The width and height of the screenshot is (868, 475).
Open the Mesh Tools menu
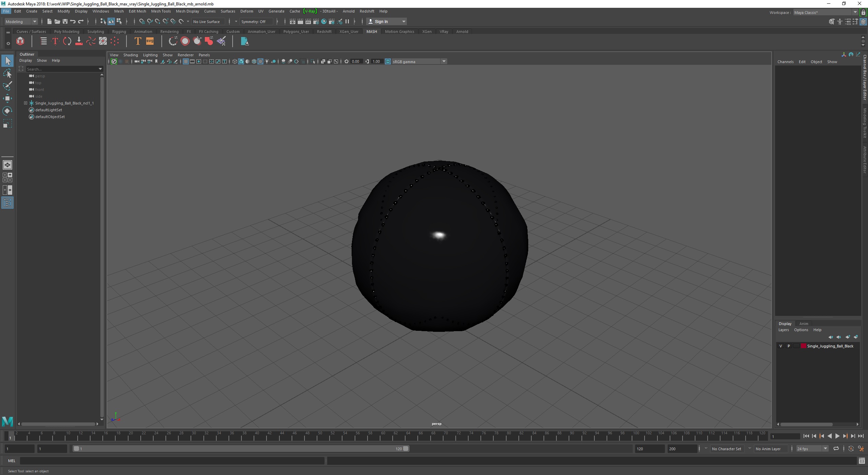(161, 11)
